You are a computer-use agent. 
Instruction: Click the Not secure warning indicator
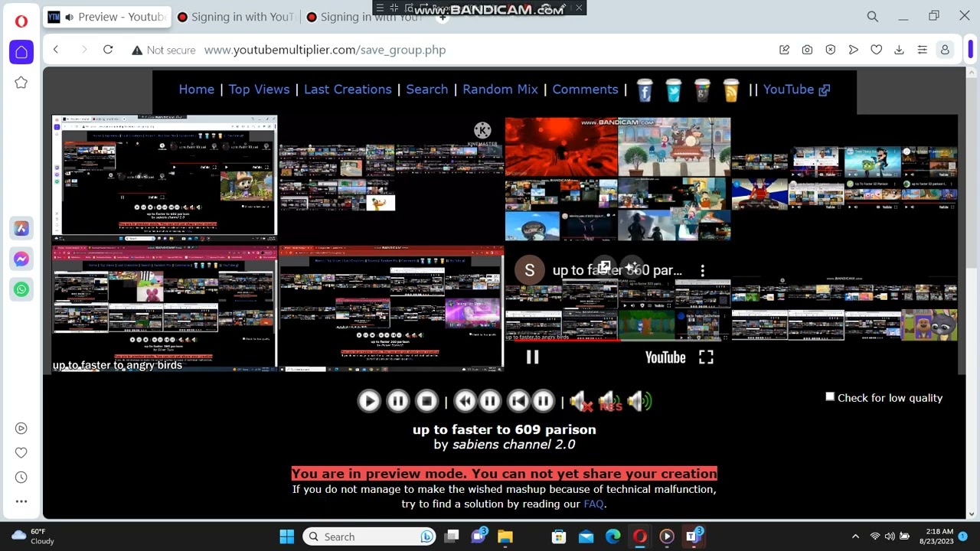(163, 50)
